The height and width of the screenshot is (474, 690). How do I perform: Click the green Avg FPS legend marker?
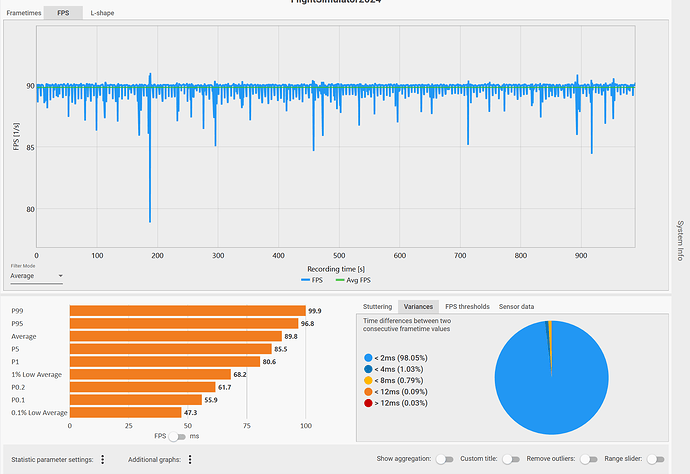(x=340, y=280)
